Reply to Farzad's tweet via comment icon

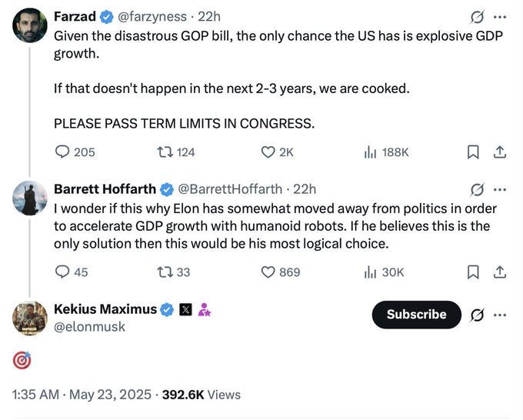click(62, 152)
